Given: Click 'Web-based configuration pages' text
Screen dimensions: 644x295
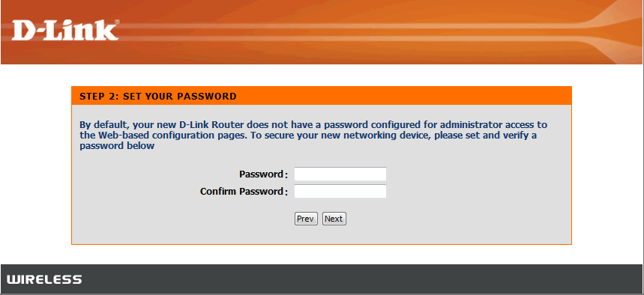Looking at the screenshot, I should 170,136.
